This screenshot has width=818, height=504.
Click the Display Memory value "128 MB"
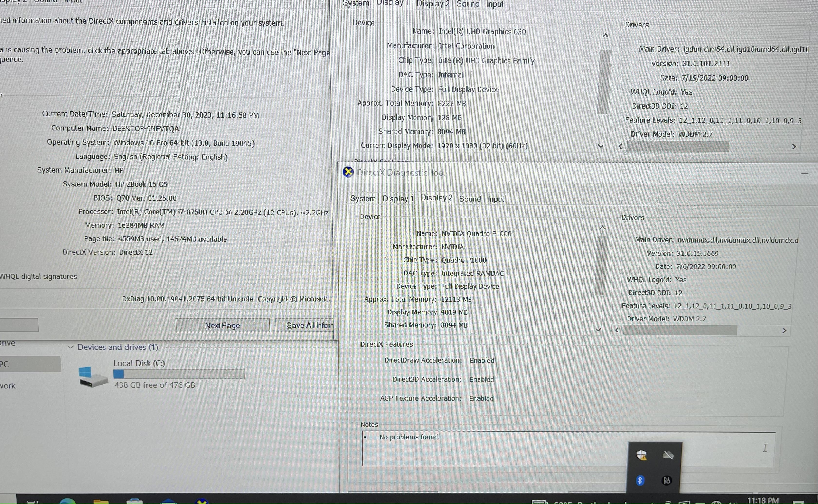click(x=450, y=118)
